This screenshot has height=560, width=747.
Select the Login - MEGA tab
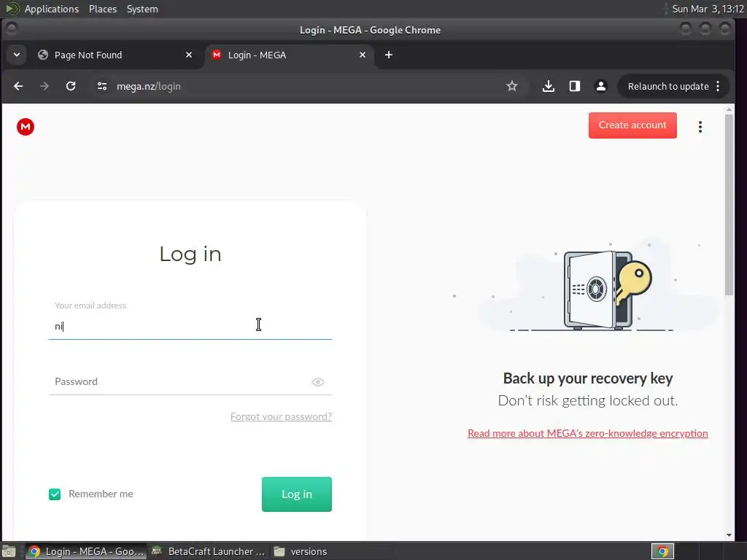pos(290,55)
